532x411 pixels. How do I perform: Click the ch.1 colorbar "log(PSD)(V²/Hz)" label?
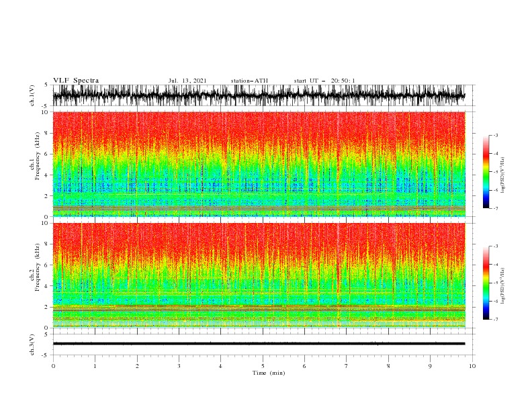pyautogui.click(x=502, y=175)
